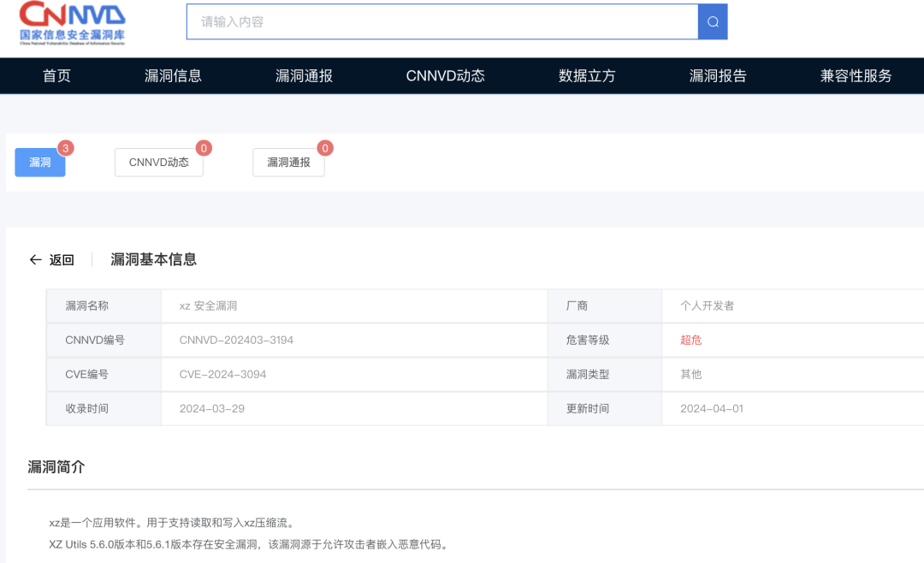The width and height of the screenshot is (924, 563).
Task: Click the 返回 link
Action: pos(62,260)
